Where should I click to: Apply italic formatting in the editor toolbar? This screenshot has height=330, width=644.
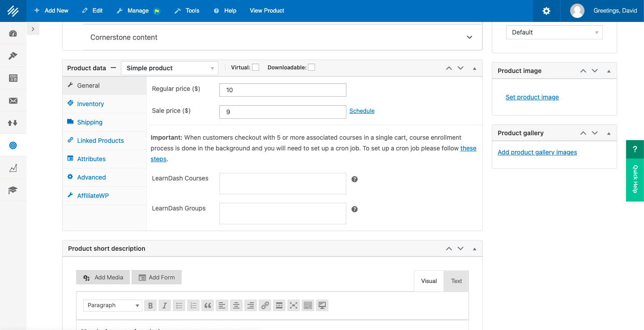click(x=165, y=305)
